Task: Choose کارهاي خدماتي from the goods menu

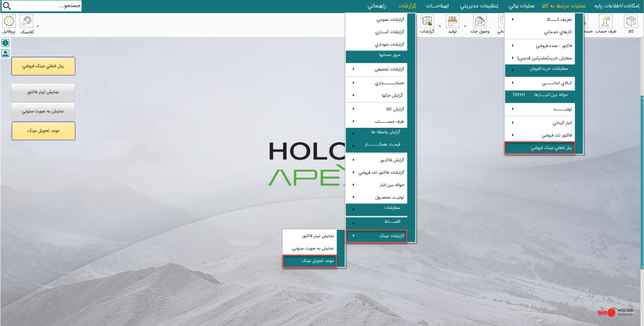Action: click(539, 31)
